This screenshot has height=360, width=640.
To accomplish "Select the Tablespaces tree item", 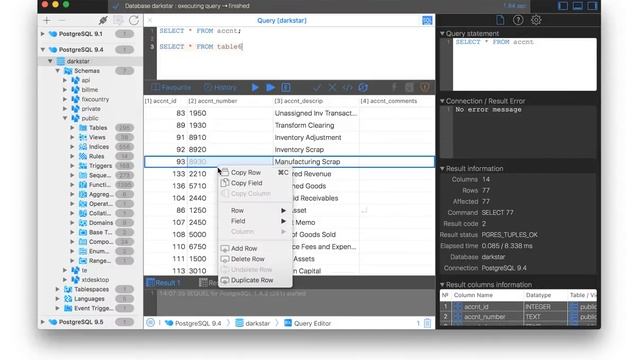I will point(91,289).
